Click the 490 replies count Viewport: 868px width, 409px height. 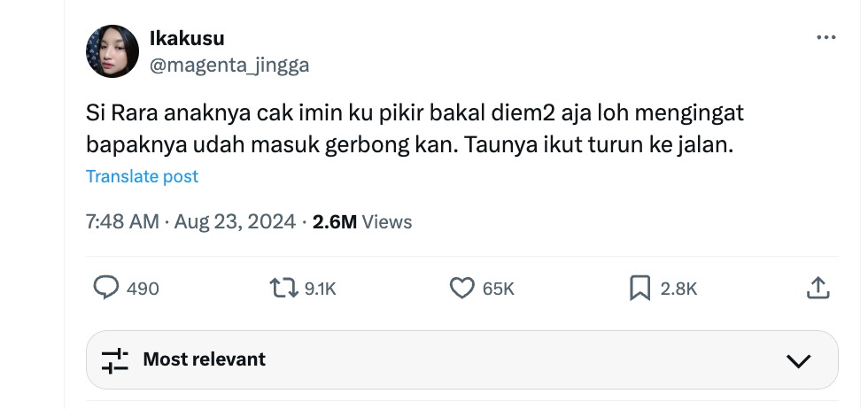point(143,289)
